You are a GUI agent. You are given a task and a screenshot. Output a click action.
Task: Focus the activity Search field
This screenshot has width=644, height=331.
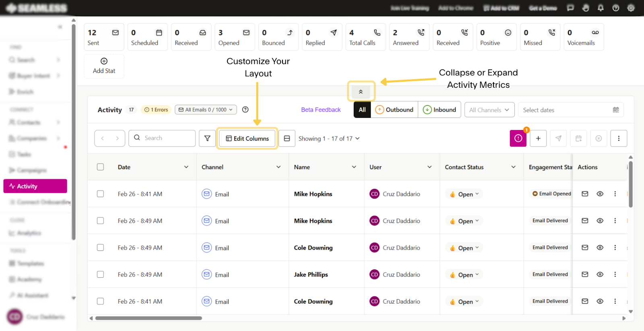pyautogui.click(x=162, y=138)
